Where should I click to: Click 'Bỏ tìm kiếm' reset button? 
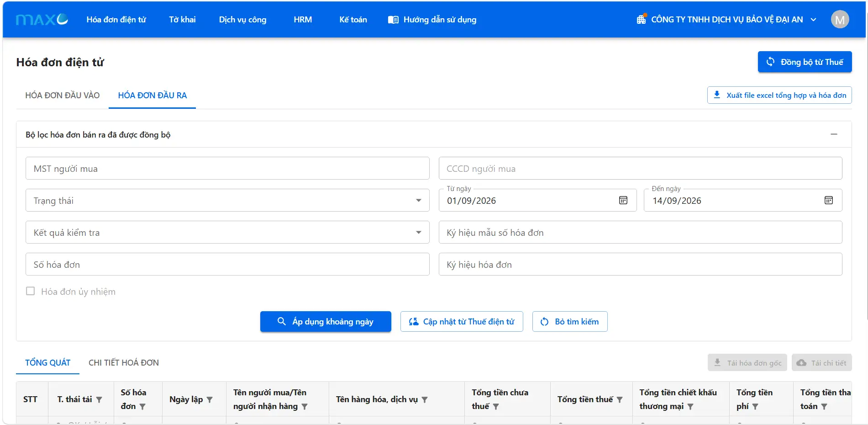[x=570, y=321]
